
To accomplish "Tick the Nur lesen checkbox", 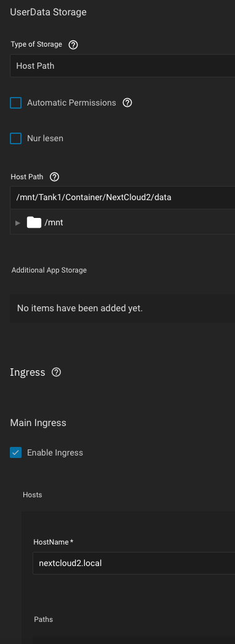I will click(15, 138).
